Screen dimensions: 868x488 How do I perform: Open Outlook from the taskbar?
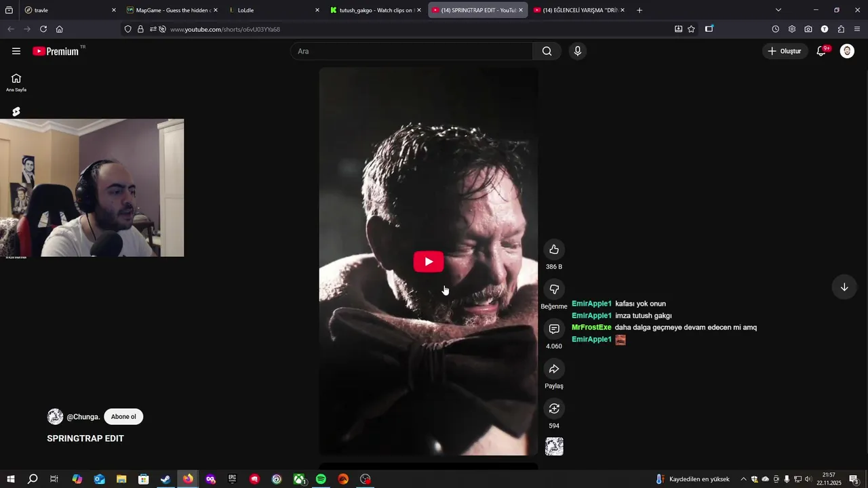(x=100, y=479)
